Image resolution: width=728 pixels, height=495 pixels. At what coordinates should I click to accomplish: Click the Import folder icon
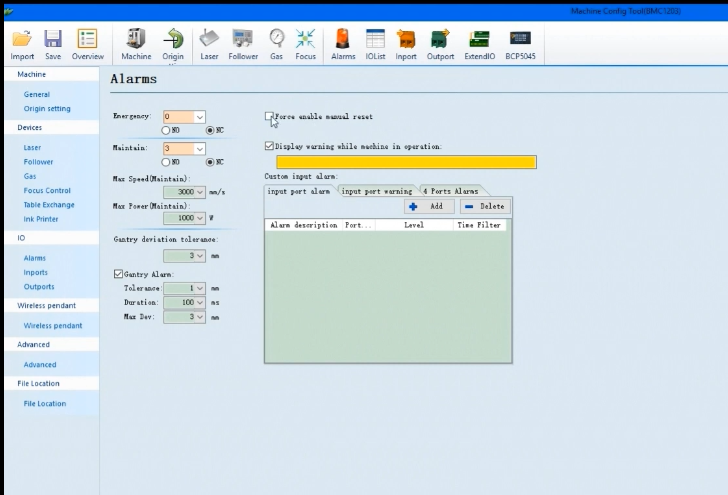(x=22, y=39)
